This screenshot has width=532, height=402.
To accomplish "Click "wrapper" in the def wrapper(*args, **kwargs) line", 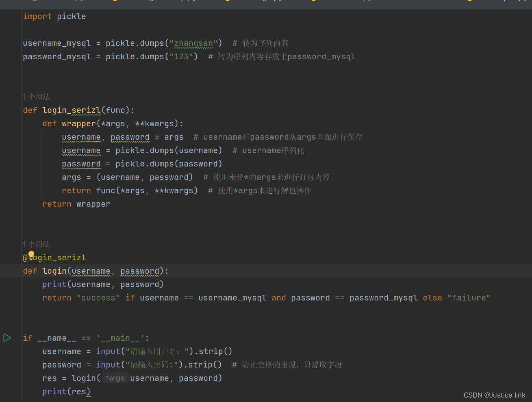I will coord(79,123).
